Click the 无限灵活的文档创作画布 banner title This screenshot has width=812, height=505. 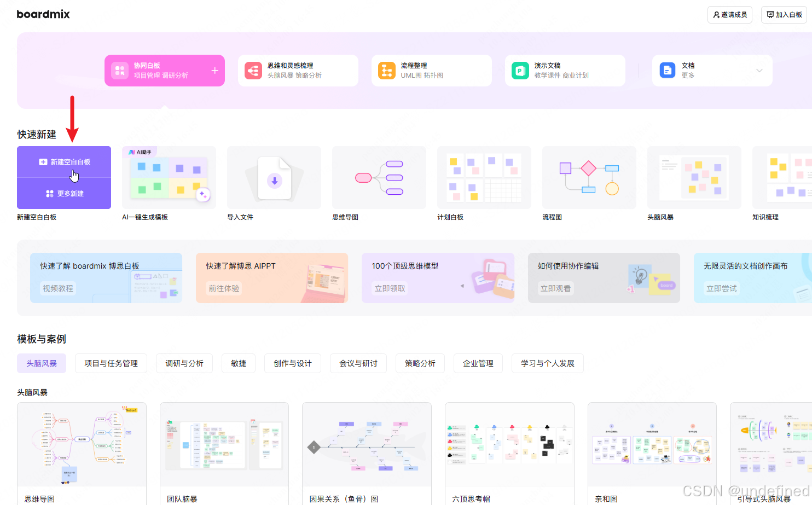click(x=746, y=266)
